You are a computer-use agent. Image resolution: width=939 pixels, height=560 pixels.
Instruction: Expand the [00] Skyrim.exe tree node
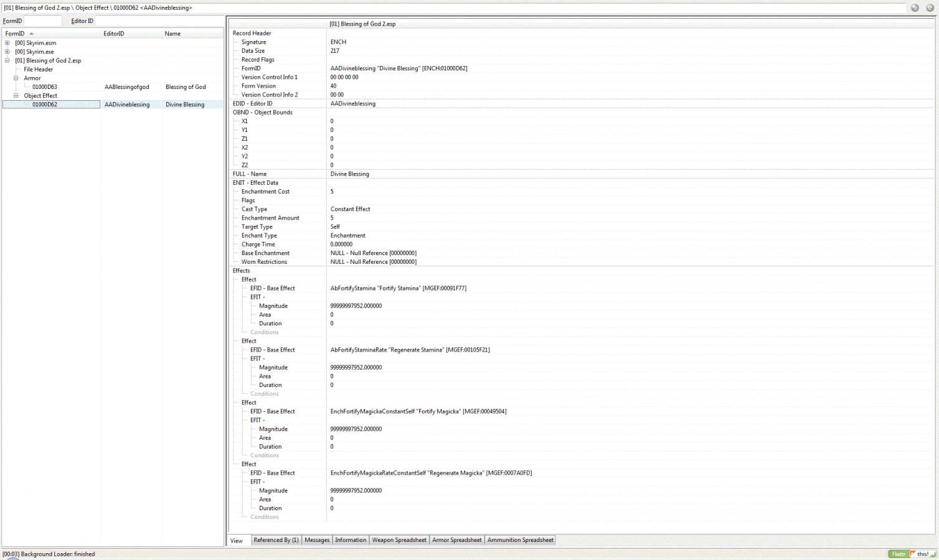click(x=7, y=52)
